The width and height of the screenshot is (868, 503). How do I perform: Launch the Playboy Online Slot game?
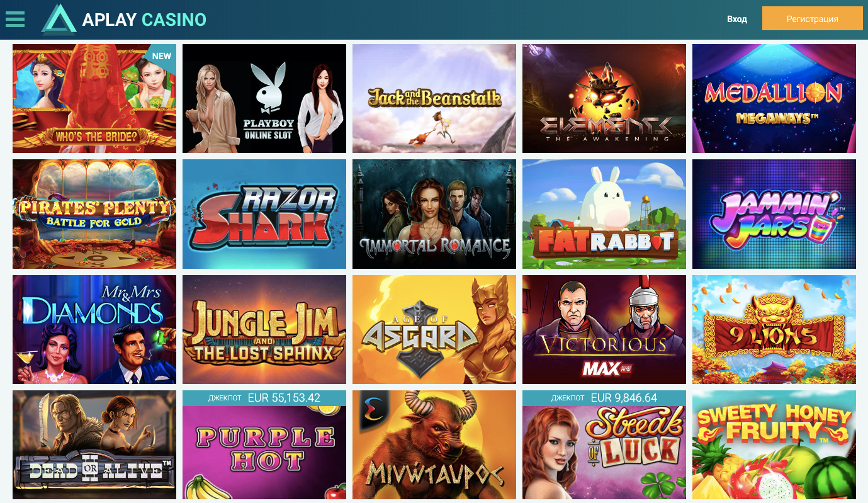pyautogui.click(x=264, y=98)
